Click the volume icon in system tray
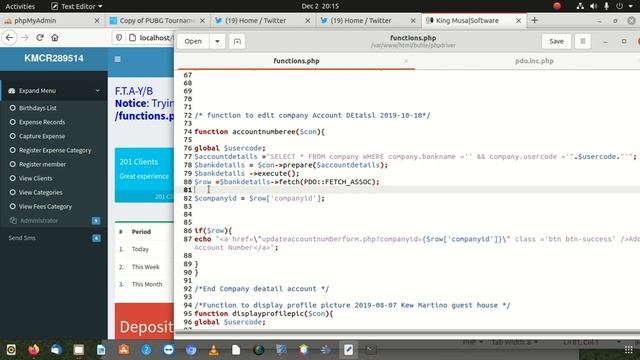 [x=593, y=6]
